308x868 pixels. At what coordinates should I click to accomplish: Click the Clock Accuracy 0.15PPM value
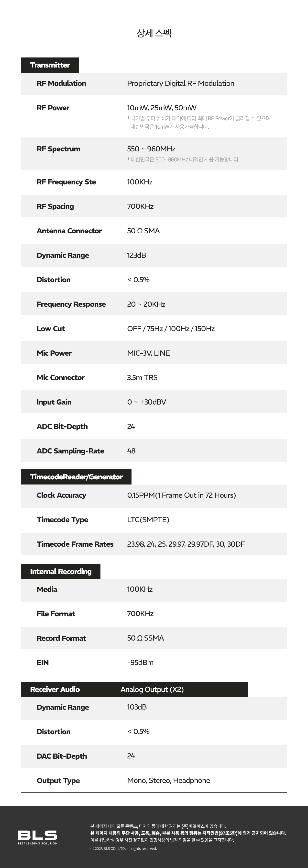[x=181, y=495]
